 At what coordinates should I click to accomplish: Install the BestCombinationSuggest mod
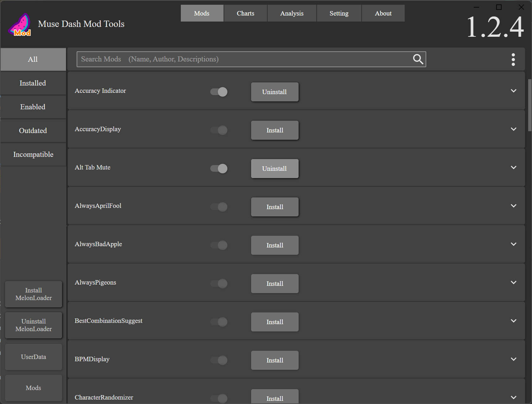(275, 322)
